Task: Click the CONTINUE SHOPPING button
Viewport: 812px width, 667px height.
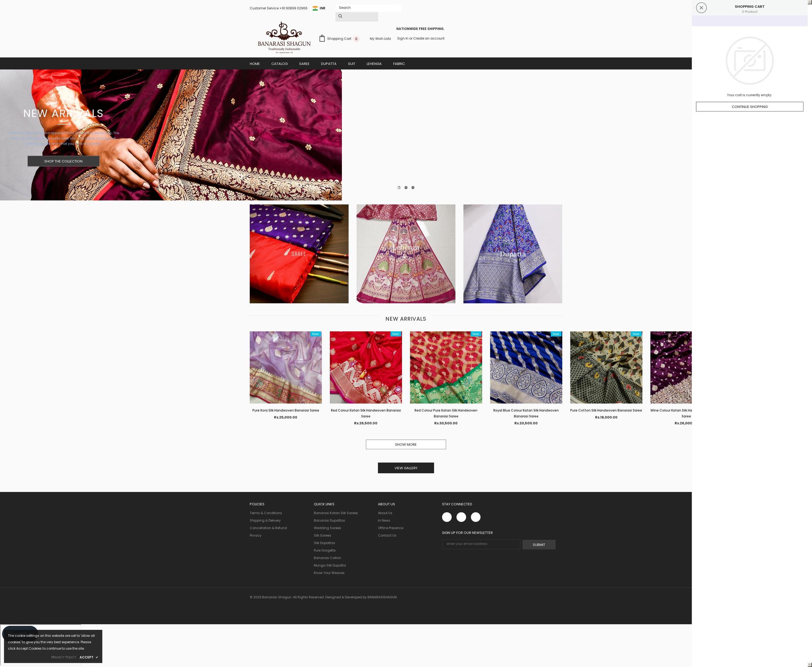Action: coord(749,107)
